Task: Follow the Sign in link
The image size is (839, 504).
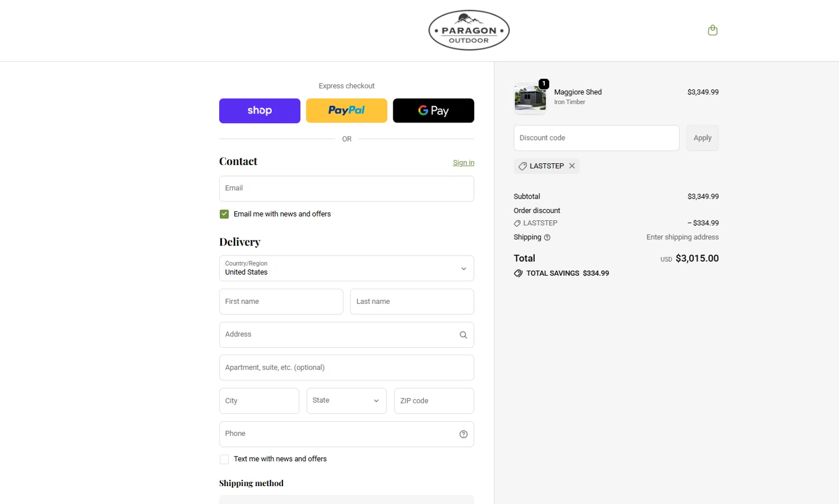Action: click(463, 163)
